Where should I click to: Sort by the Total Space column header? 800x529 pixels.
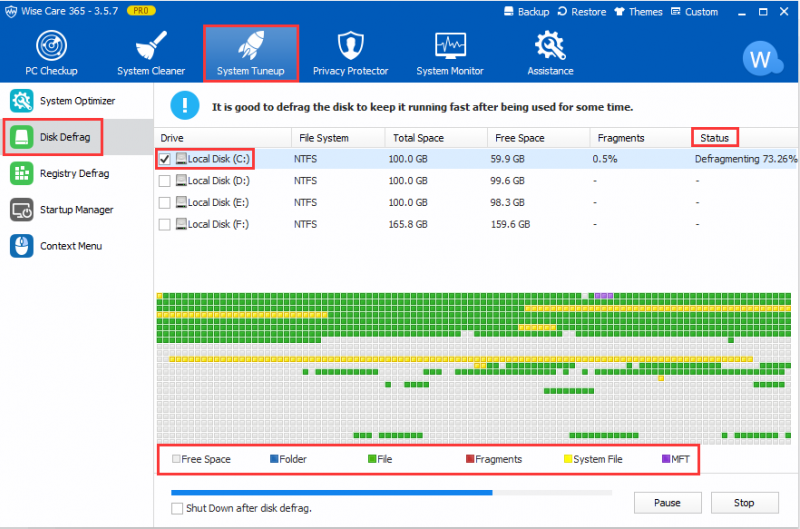(x=436, y=138)
